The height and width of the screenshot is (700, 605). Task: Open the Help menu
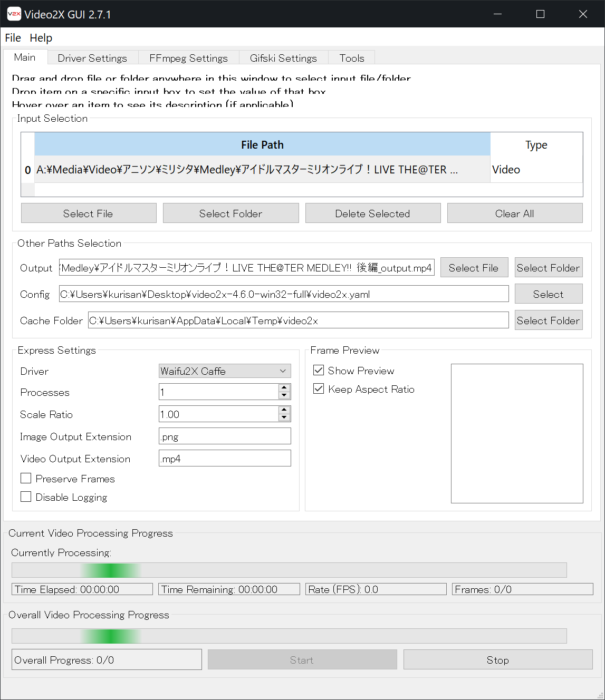41,37
